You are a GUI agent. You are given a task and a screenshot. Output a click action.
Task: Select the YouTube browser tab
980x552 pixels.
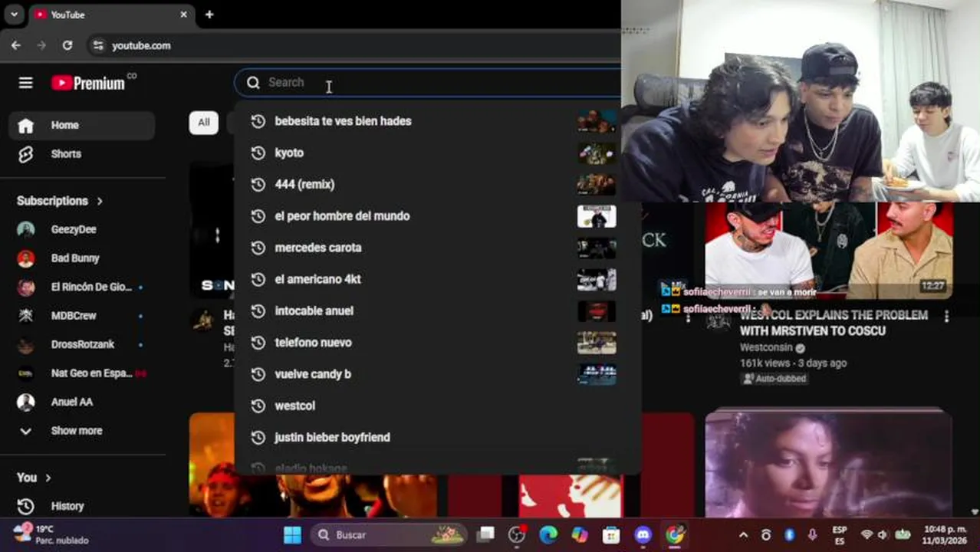click(111, 15)
